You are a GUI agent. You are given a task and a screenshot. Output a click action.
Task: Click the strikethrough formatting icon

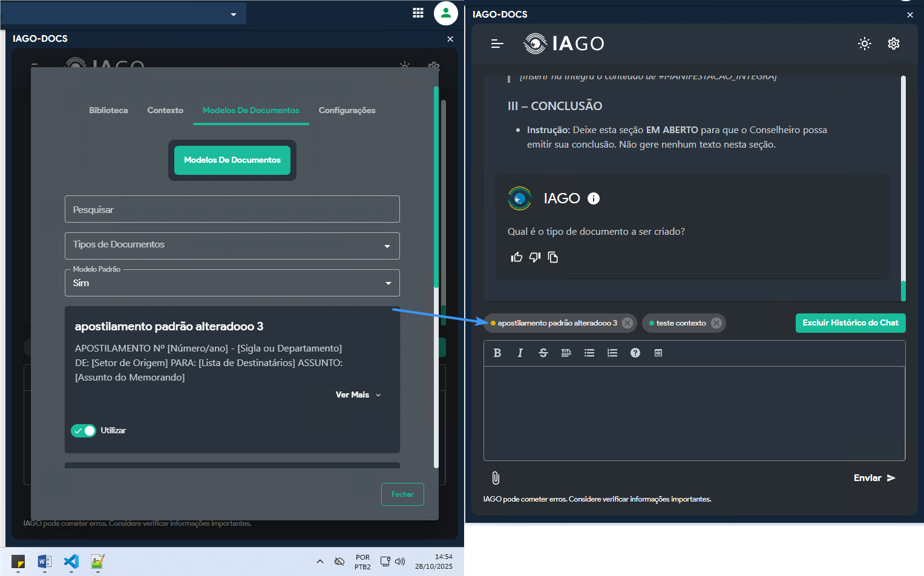(543, 353)
